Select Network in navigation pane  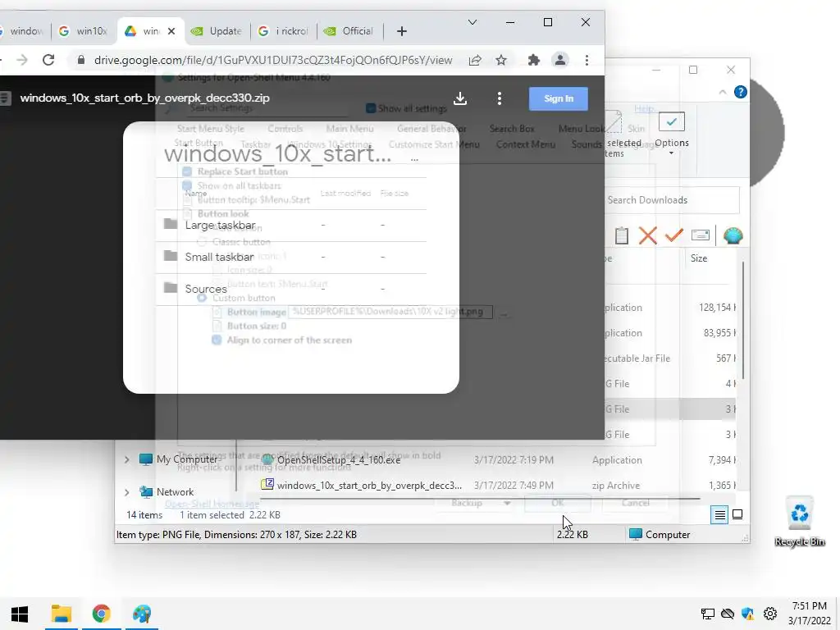tap(176, 492)
